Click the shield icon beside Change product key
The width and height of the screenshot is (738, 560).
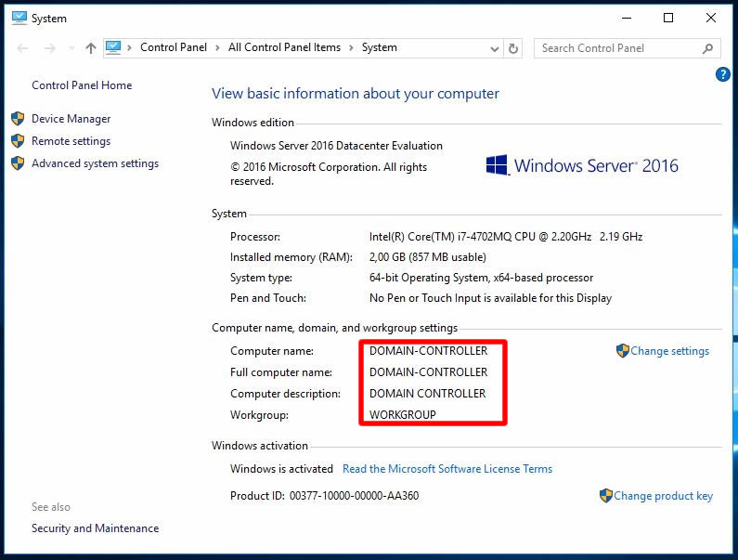click(606, 496)
